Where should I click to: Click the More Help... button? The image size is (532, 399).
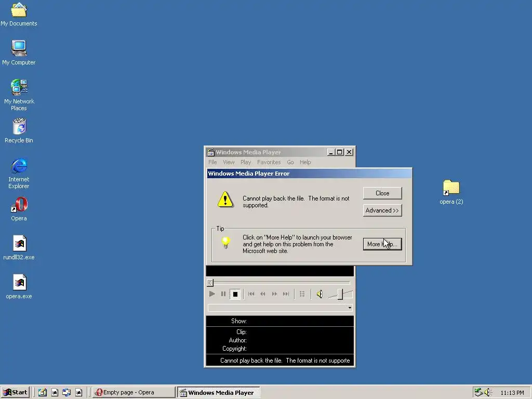(x=382, y=244)
